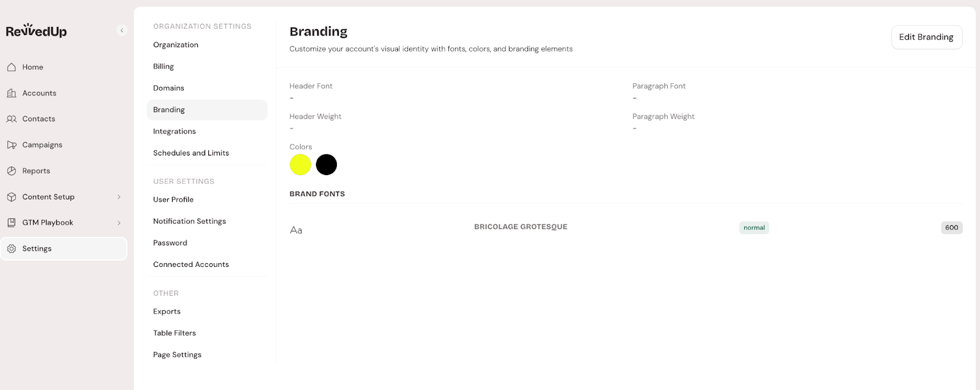Click the Campaigns icon in sidebar
The width and height of the screenshot is (980, 390).
[x=12, y=145]
